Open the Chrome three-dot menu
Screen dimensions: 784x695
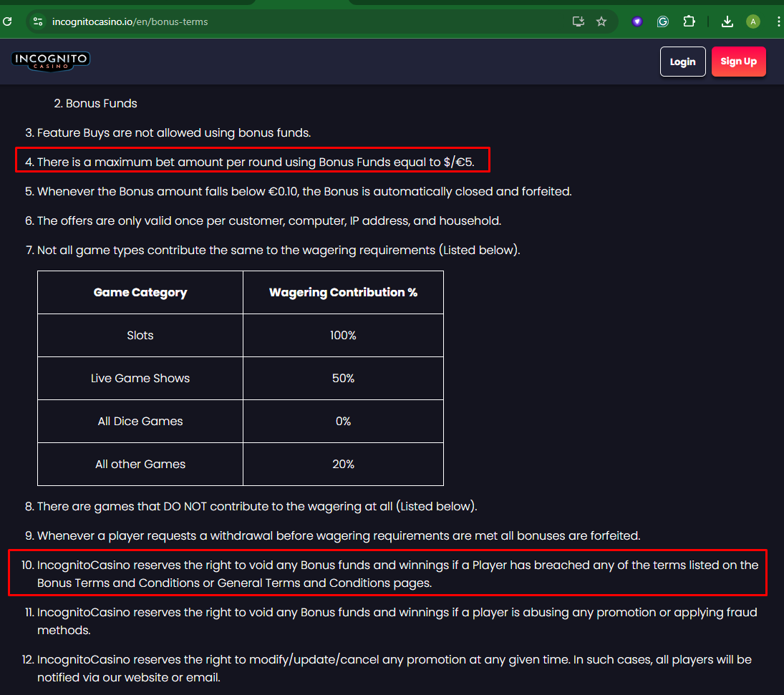(778, 21)
